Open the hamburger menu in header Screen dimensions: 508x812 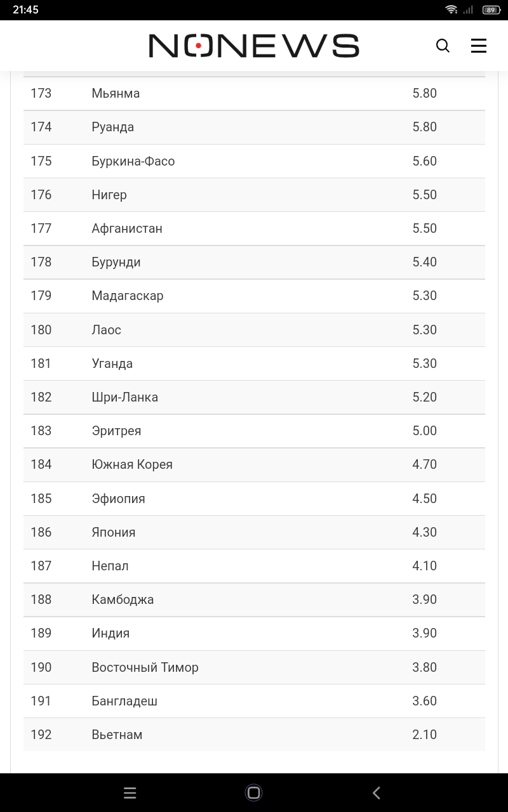click(x=479, y=46)
